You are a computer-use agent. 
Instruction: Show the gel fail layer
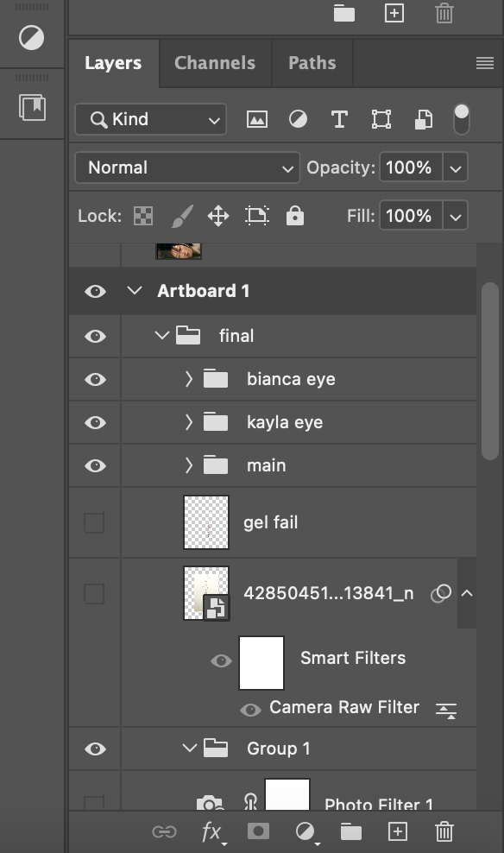tap(94, 523)
